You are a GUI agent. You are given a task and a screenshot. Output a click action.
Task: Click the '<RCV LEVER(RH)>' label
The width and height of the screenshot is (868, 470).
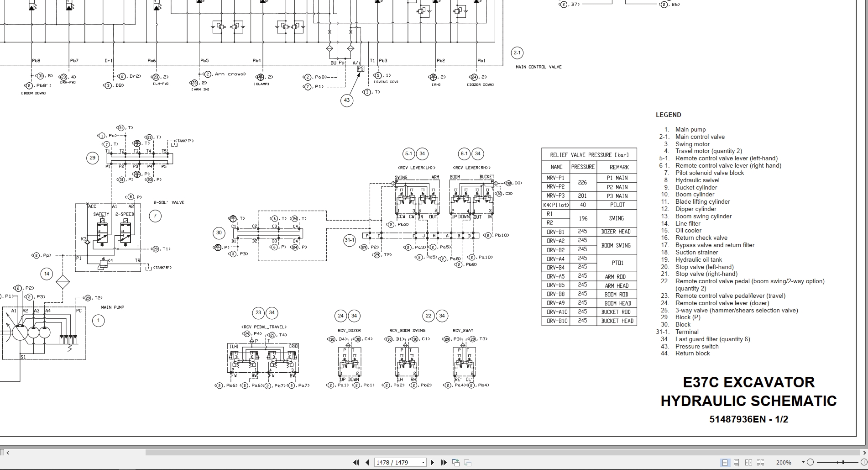coord(471,168)
